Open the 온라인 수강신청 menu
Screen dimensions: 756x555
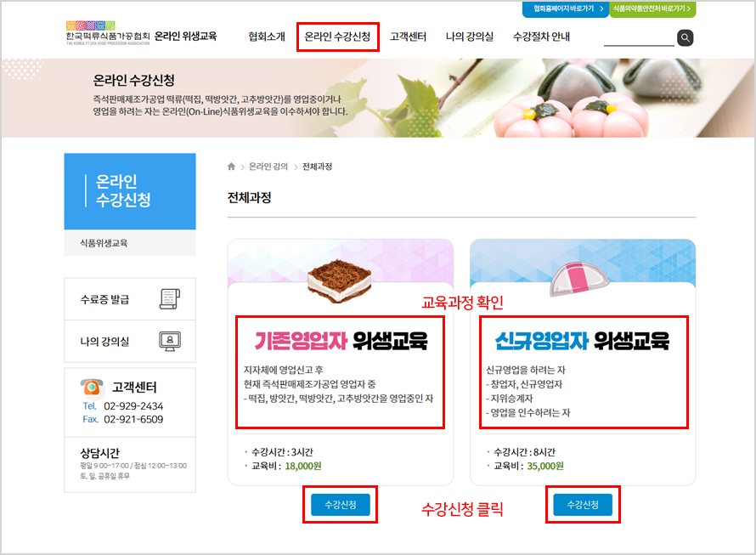coord(337,37)
